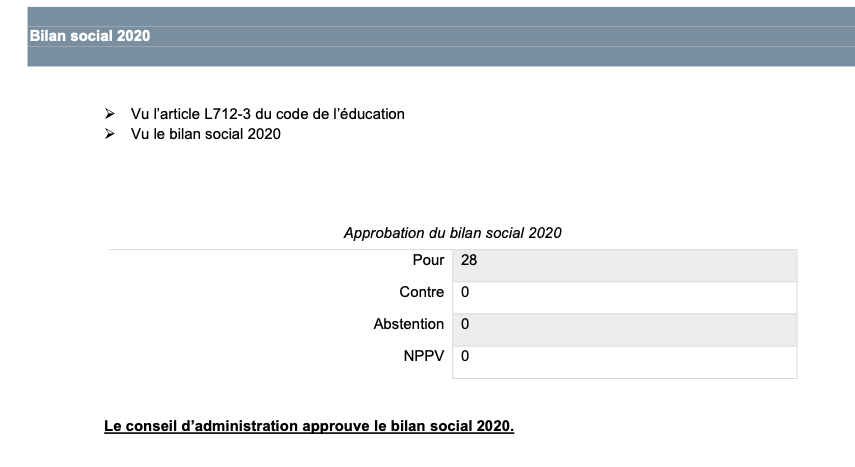Click the 'Contre' row label
The image size is (855, 467).
pyautogui.click(x=422, y=292)
